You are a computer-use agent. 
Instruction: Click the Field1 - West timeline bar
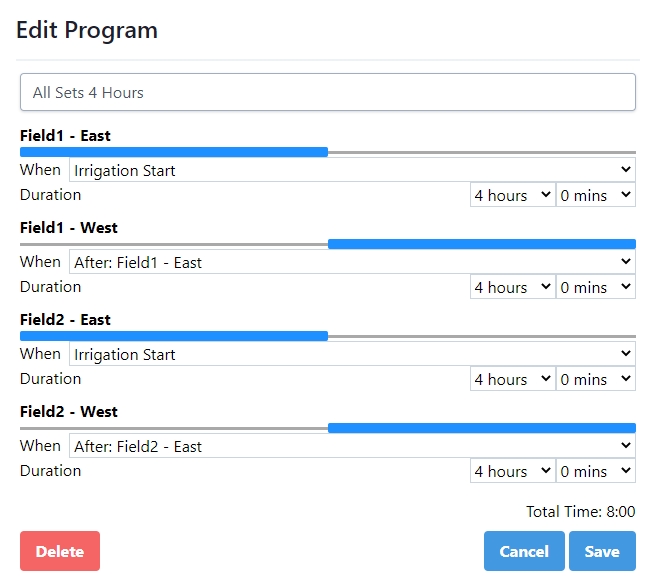481,244
